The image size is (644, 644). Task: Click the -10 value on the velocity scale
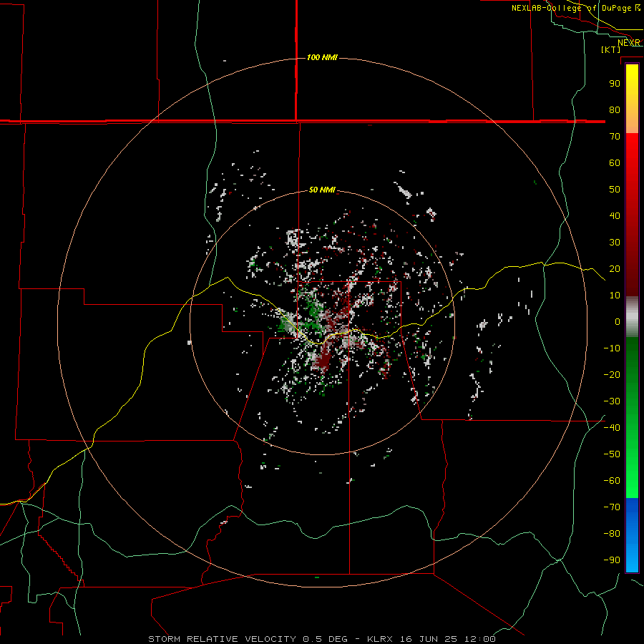coord(612,348)
